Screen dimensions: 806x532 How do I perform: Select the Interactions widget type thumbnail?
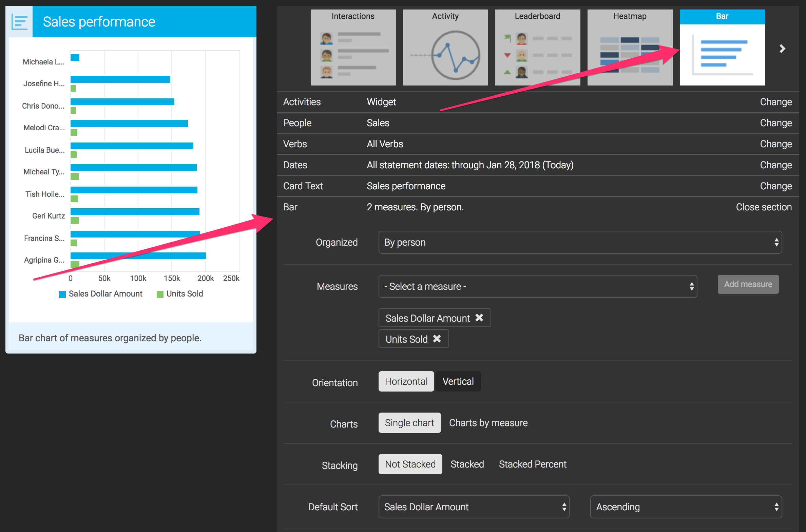[x=353, y=47]
